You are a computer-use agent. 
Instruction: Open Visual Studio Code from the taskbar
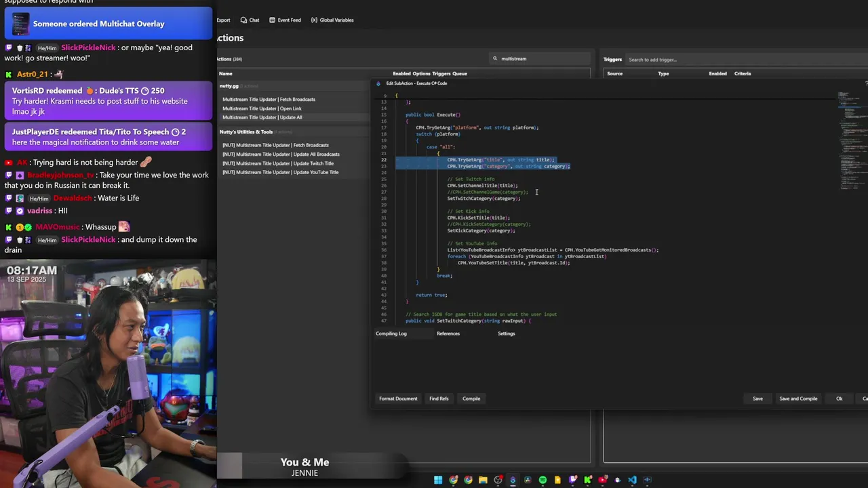(632, 480)
